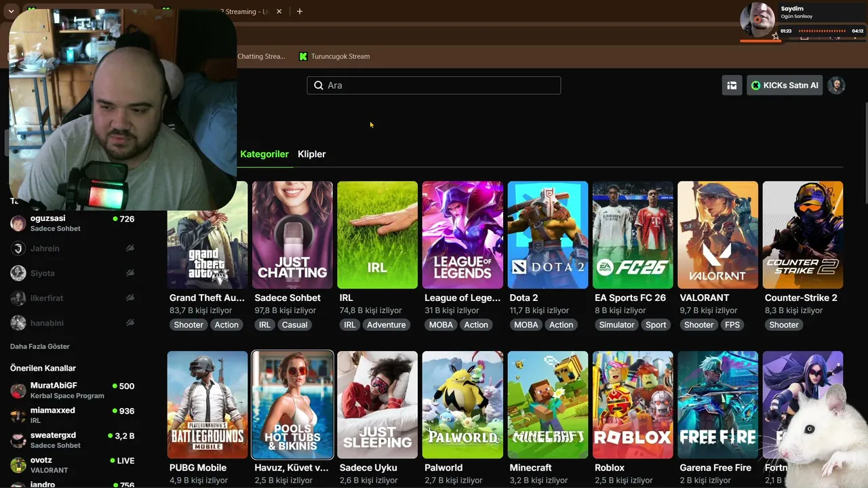
Task: Click the MuratAbiGF avatar icon
Action: [18, 390]
